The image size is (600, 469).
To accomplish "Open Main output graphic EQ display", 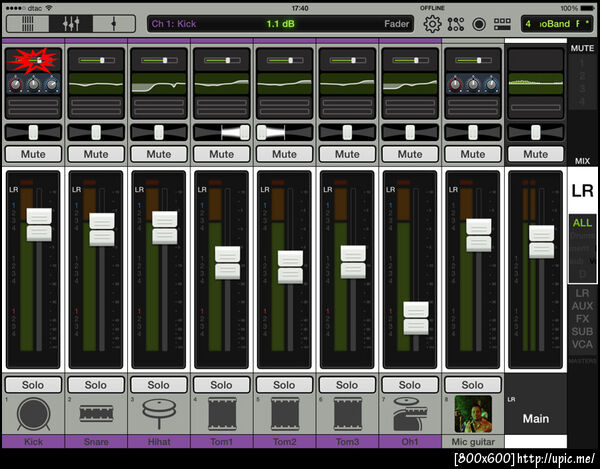I will (x=536, y=84).
